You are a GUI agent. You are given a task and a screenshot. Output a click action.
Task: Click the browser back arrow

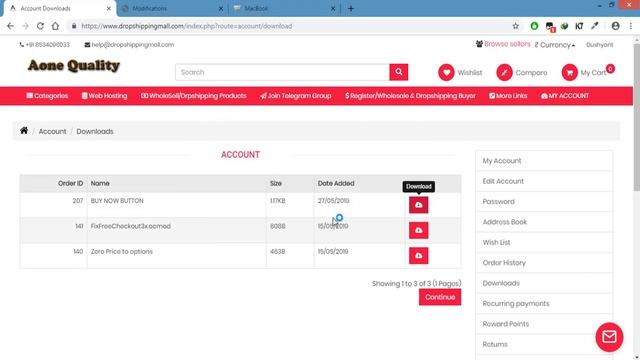coord(10,26)
